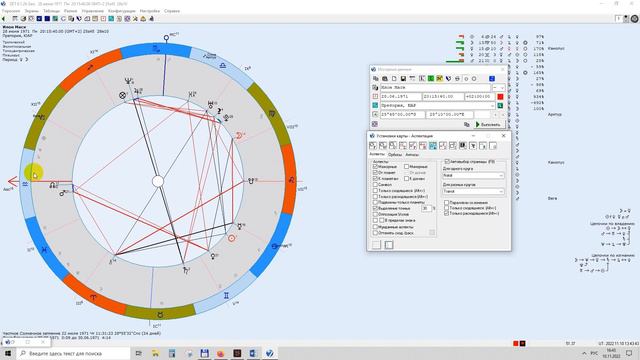Click the green back arrow in main toolbar

pyautogui.click(x=4, y=19)
